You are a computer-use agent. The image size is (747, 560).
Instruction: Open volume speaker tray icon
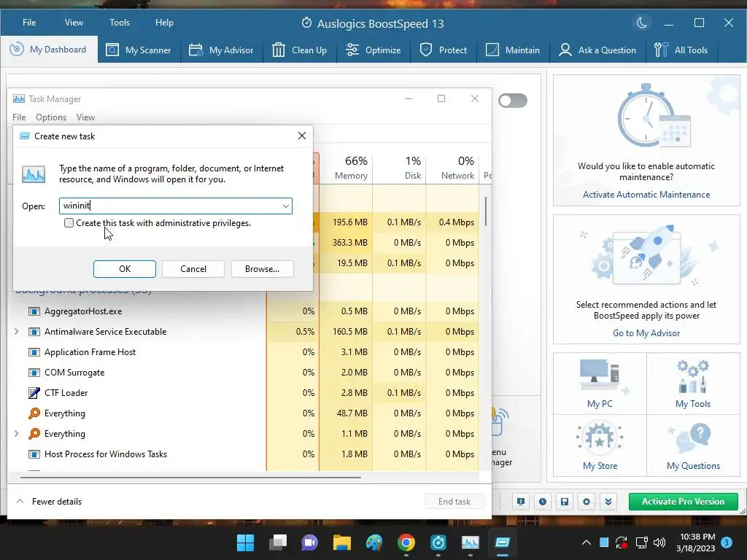[x=659, y=542]
